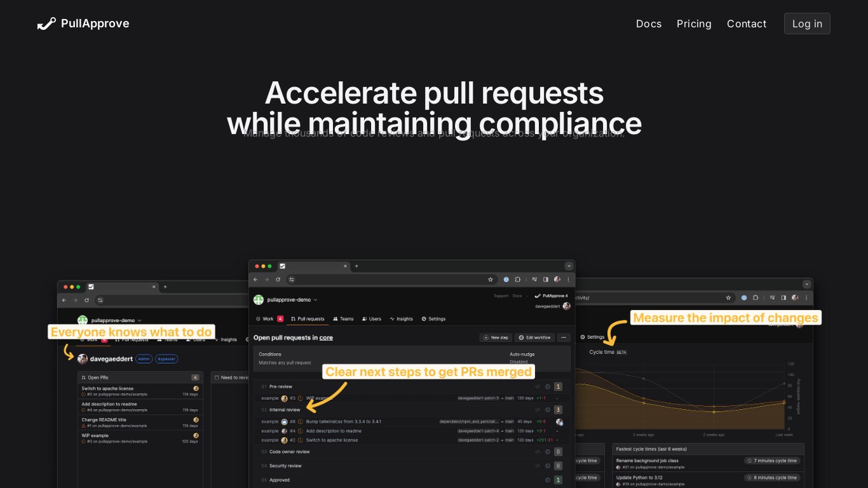Image resolution: width=868 pixels, height=488 pixels.
Task: Click reload icon in center browser window
Action: pyautogui.click(x=278, y=279)
